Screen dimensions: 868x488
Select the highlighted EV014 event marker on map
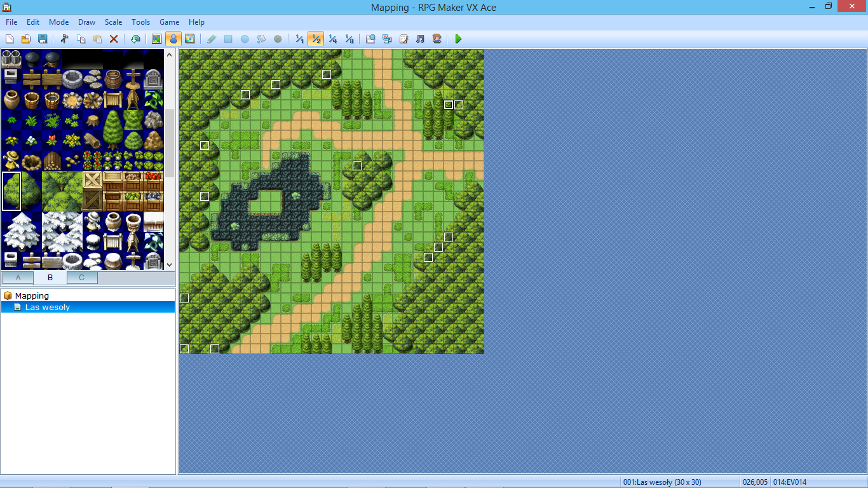click(449, 105)
